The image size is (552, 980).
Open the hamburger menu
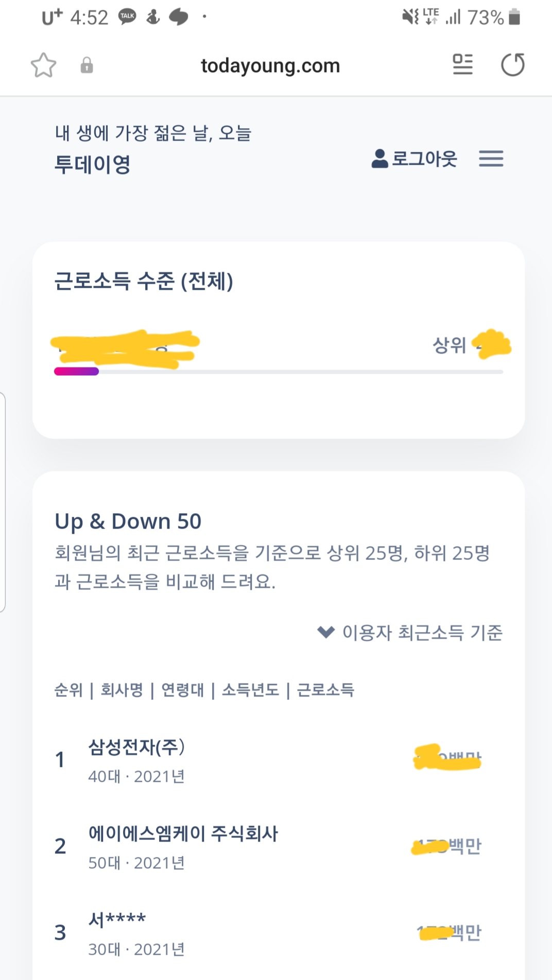coord(491,159)
